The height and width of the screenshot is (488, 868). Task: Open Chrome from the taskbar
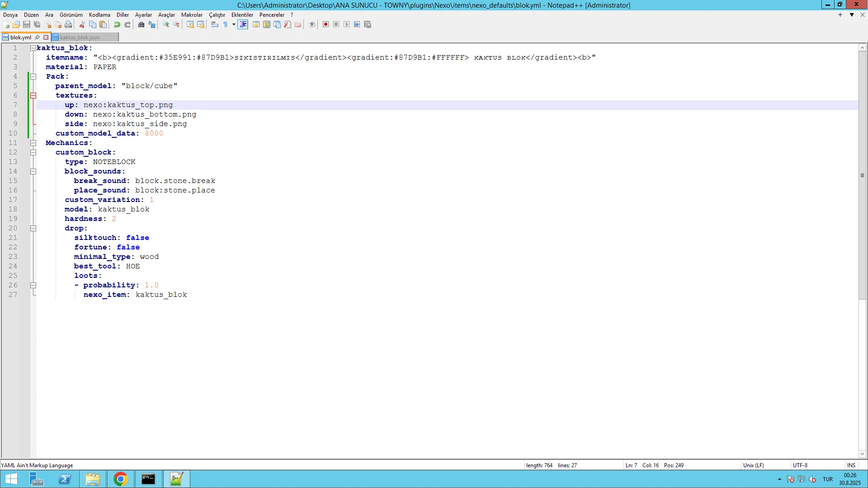pos(121,479)
